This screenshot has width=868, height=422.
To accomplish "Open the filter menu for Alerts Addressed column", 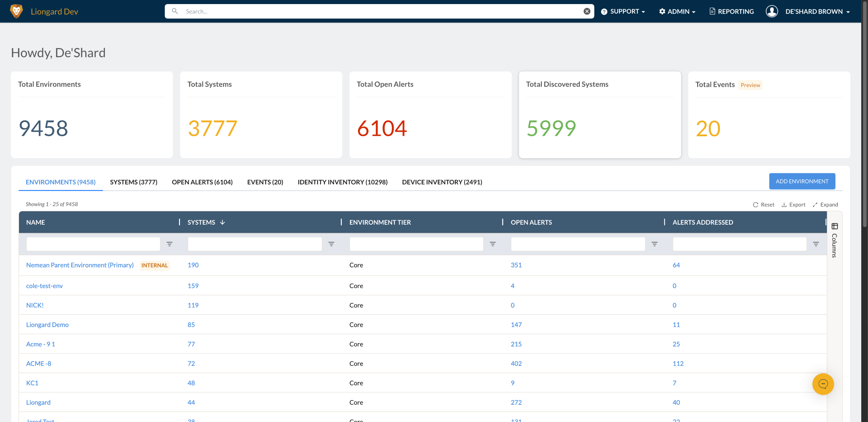I will point(816,244).
